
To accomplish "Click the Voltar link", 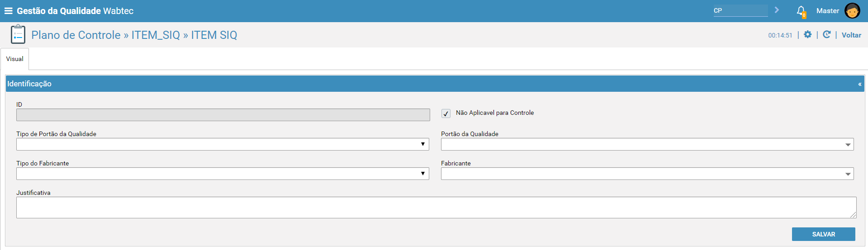I will tap(851, 35).
